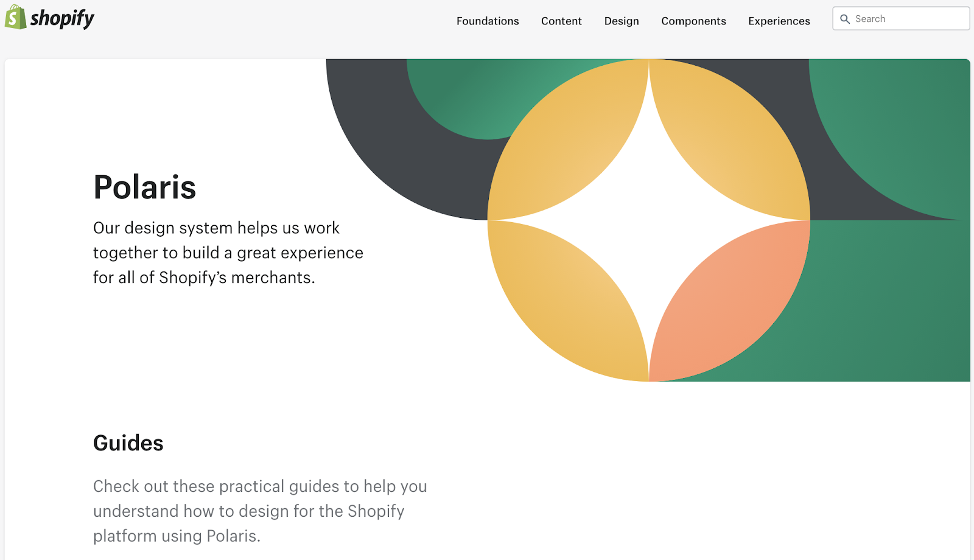Image resolution: width=974 pixels, height=560 pixels.
Task: Click the Polaris heading
Action: tap(145, 187)
